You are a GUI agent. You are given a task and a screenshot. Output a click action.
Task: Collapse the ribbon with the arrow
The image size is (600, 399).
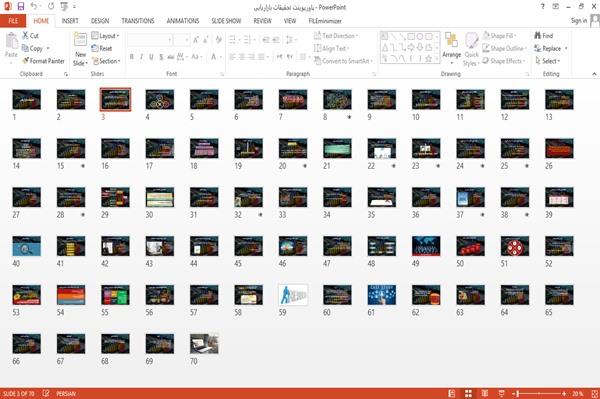coord(594,74)
